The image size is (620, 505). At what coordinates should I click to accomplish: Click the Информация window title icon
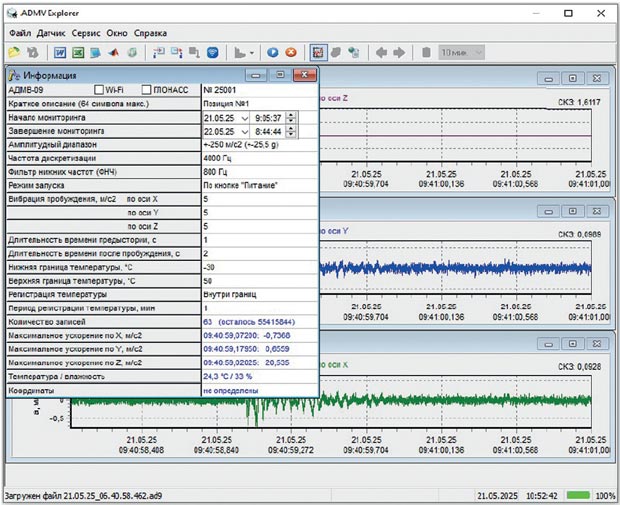click(14, 75)
